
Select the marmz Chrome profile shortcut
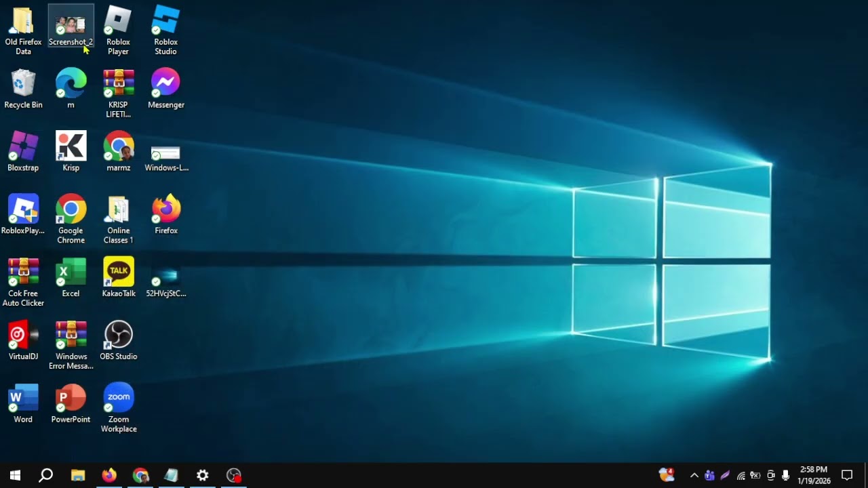click(118, 152)
